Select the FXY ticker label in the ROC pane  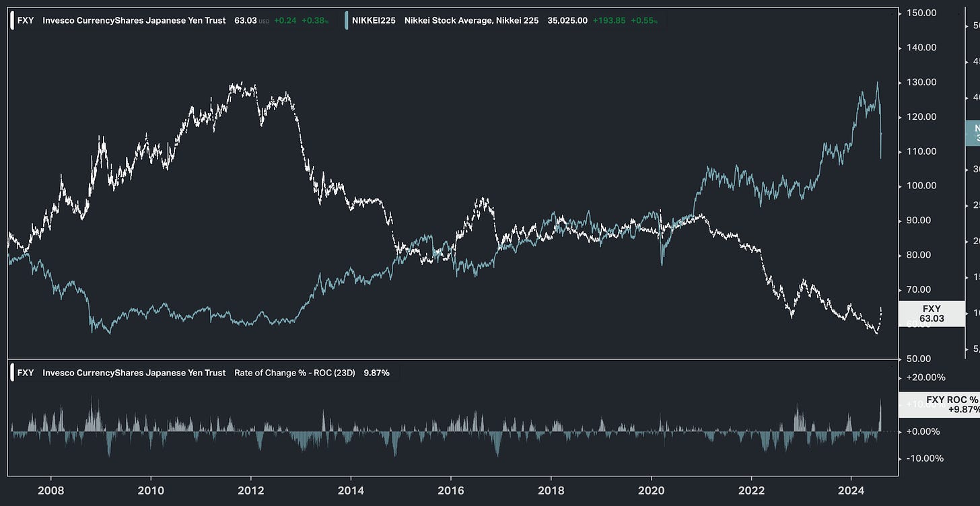point(26,373)
